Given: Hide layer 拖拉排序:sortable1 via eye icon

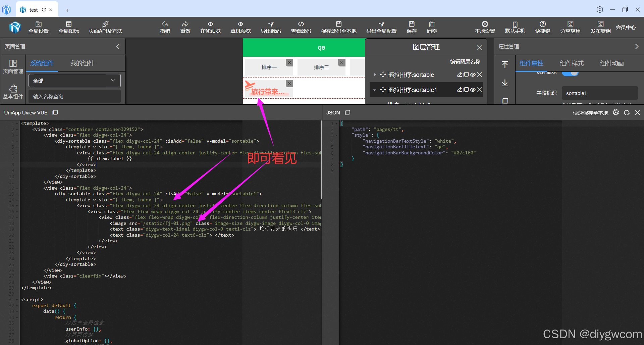Looking at the screenshot, I should click(473, 90).
